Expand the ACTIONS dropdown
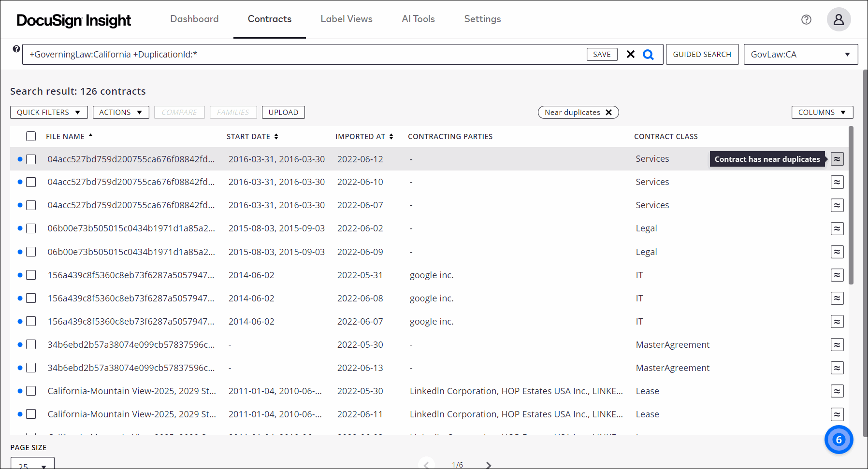Image resolution: width=868 pixels, height=469 pixels. [121, 112]
